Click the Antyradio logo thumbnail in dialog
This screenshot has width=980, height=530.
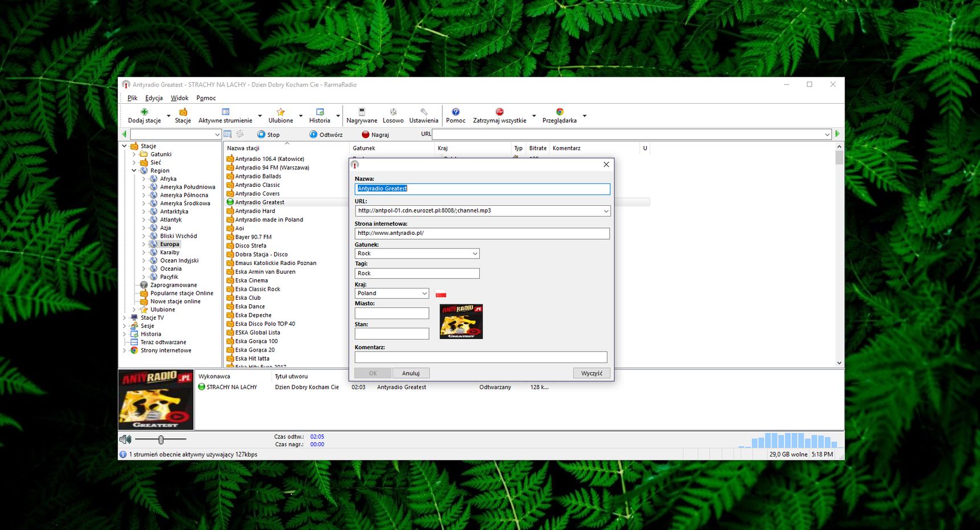(461, 321)
